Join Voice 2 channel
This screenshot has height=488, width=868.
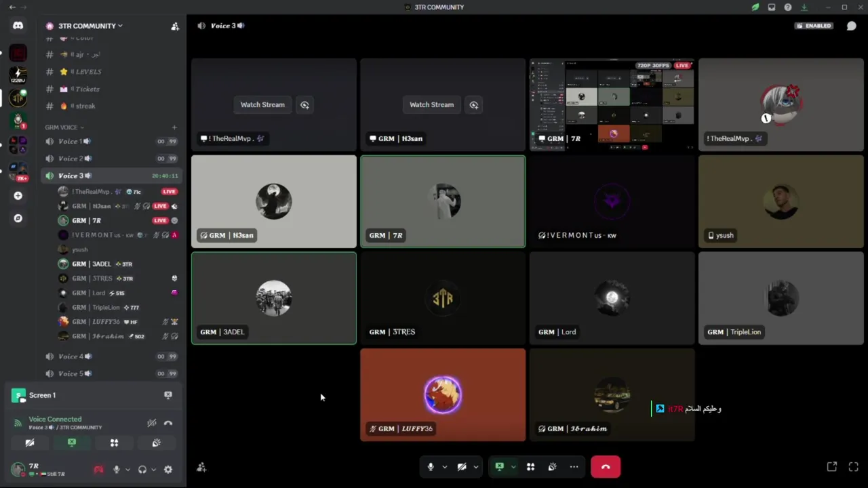[x=112, y=159]
